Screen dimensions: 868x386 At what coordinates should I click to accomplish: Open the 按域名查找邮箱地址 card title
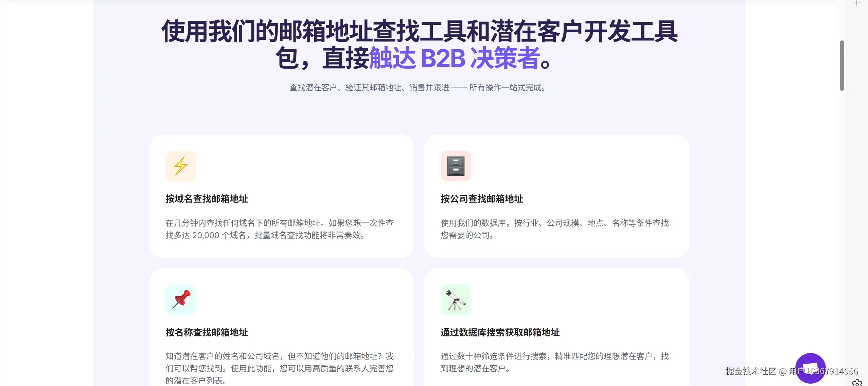coord(207,199)
